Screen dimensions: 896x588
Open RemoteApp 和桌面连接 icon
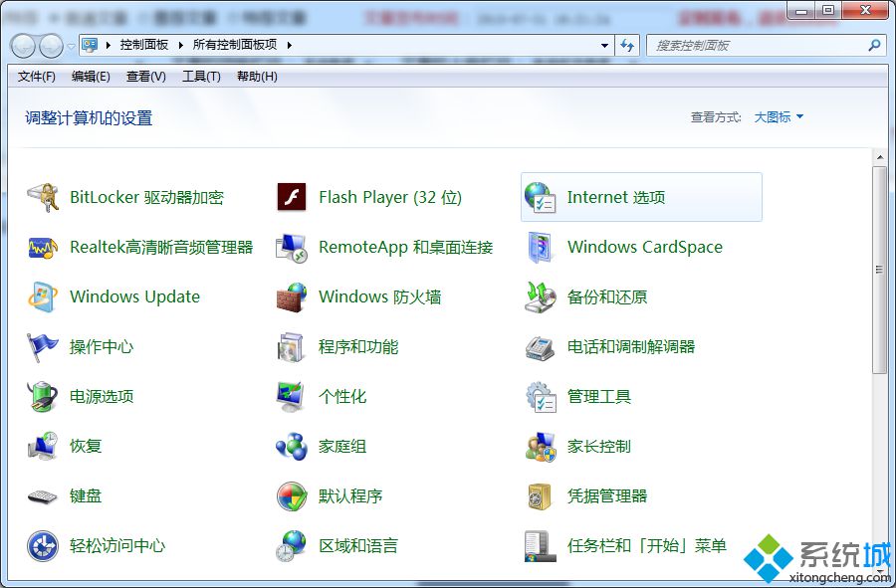click(x=292, y=247)
